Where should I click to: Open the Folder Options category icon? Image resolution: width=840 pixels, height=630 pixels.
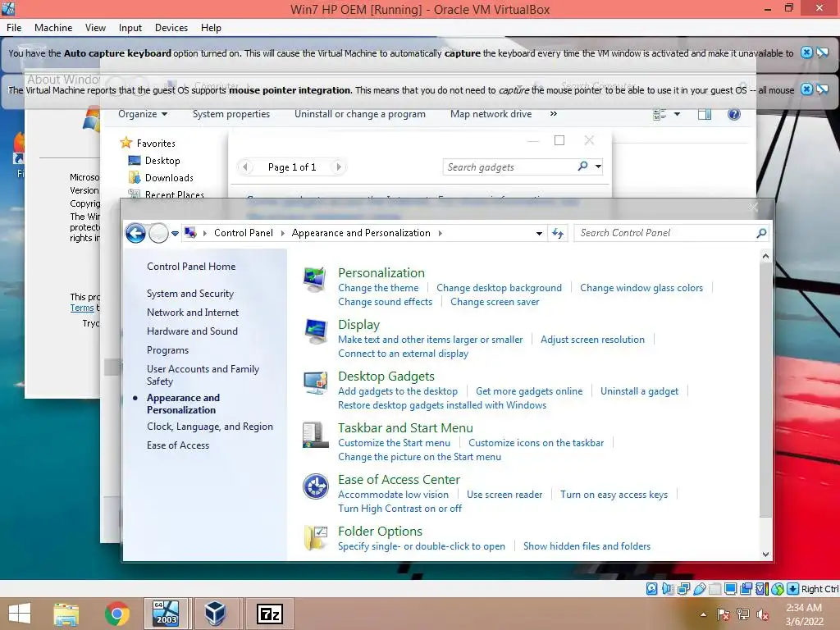pos(316,538)
